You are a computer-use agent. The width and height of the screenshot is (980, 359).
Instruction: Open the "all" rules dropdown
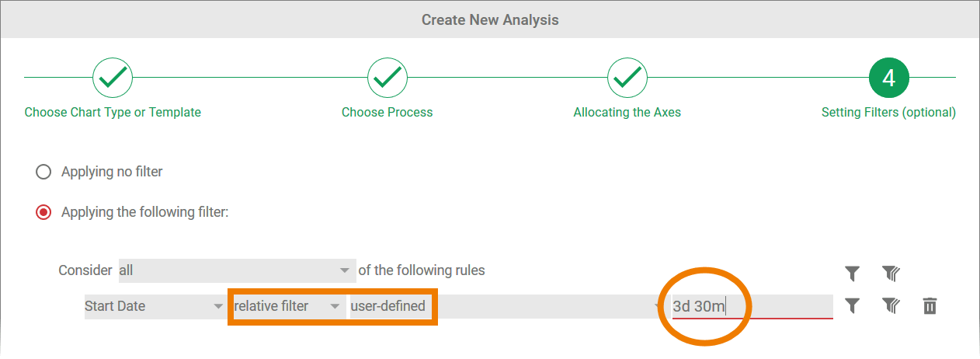pos(237,270)
